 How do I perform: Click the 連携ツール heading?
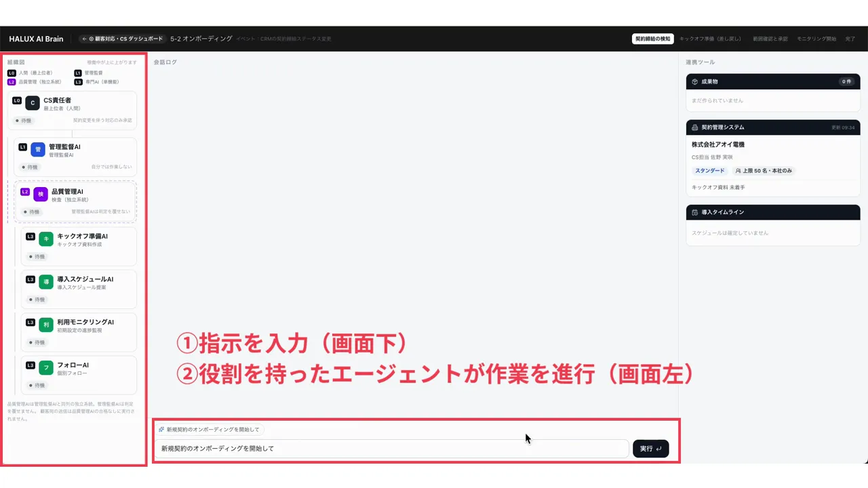click(x=700, y=62)
